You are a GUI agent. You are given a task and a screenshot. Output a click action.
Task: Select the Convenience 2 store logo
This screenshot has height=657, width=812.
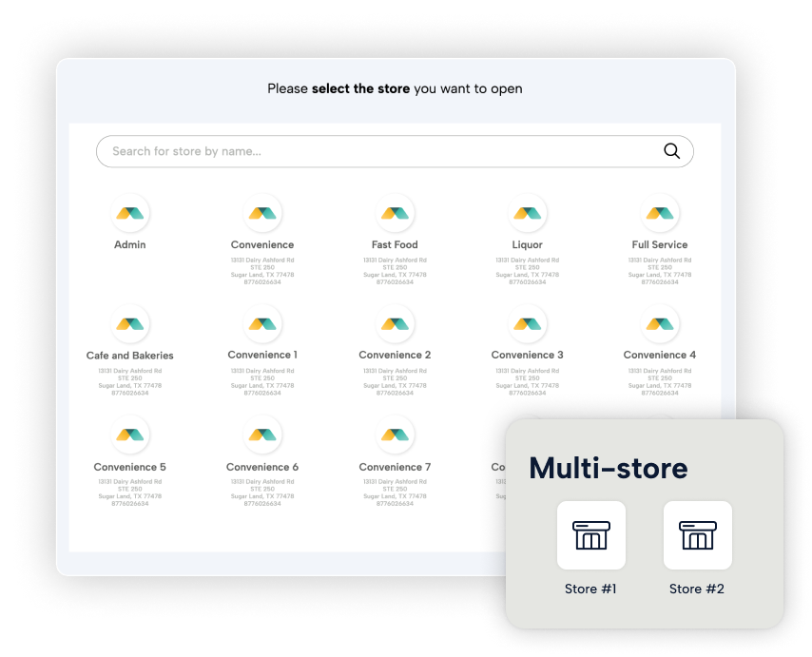click(x=396, y=323)
